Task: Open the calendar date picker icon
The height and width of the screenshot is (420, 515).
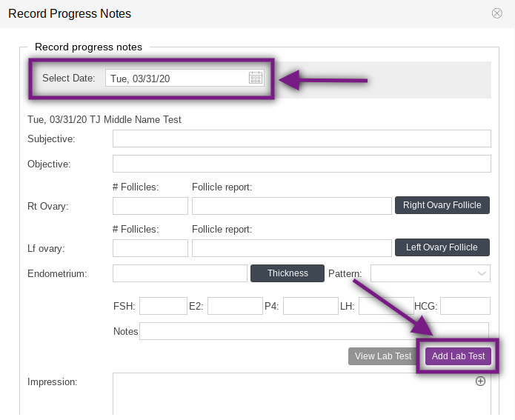Action: point(255,78)
